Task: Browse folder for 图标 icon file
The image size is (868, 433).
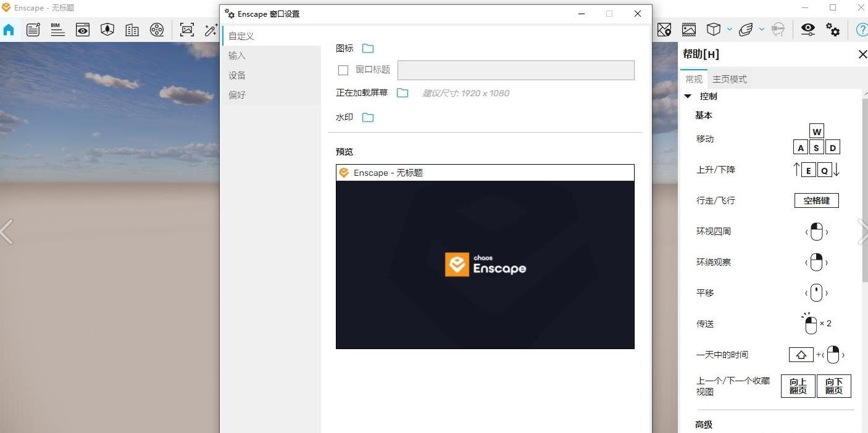Action: click(368, 48)
